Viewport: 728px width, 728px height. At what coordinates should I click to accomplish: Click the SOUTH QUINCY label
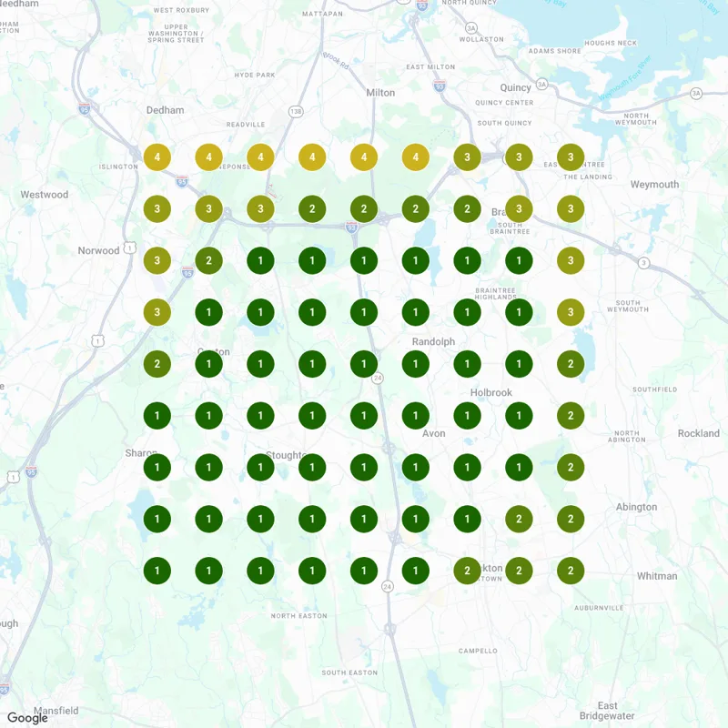[x=504, y=123]
